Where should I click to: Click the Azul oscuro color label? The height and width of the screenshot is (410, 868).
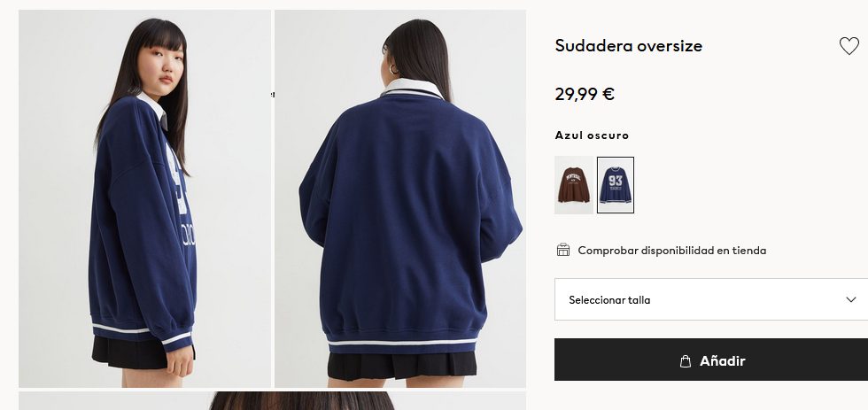tap(592, 135)
